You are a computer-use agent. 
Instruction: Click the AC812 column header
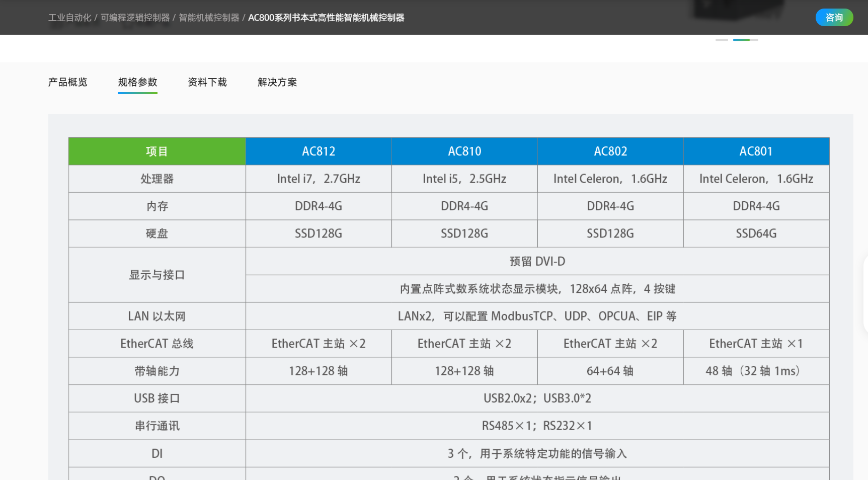click(319, 151)
